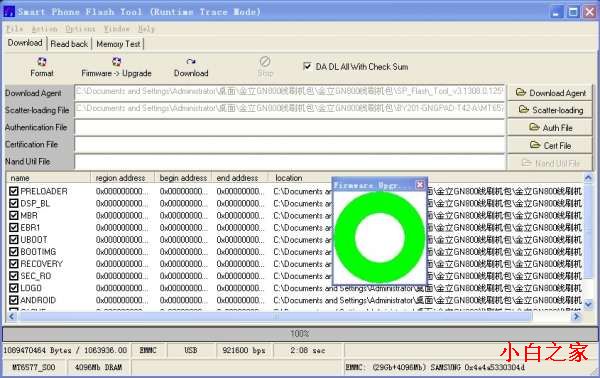Click the 100% progress bar
Screen dimensions: 600x378
pos(300,334)
